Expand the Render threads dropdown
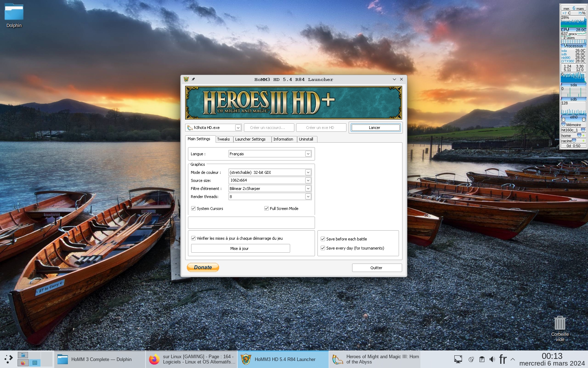This screenshot has width=588, height=368. [x=308, y=197]
